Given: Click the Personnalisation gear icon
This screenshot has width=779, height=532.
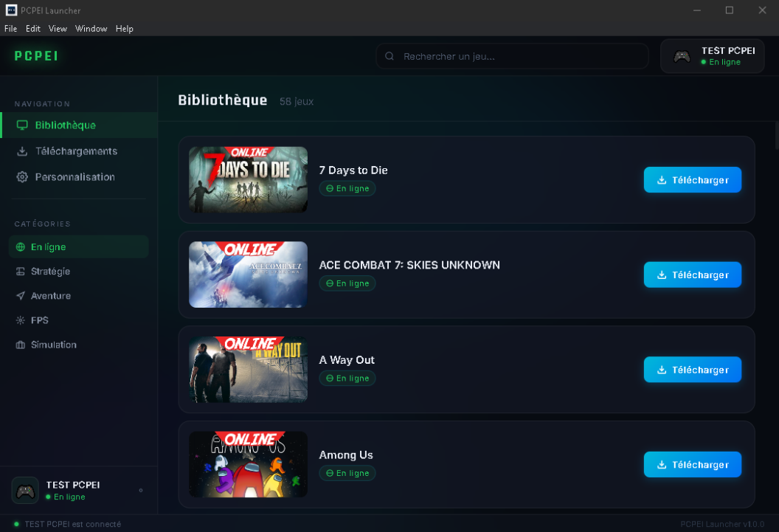Looking at the screenshot, I should click(x=22, y=177).
